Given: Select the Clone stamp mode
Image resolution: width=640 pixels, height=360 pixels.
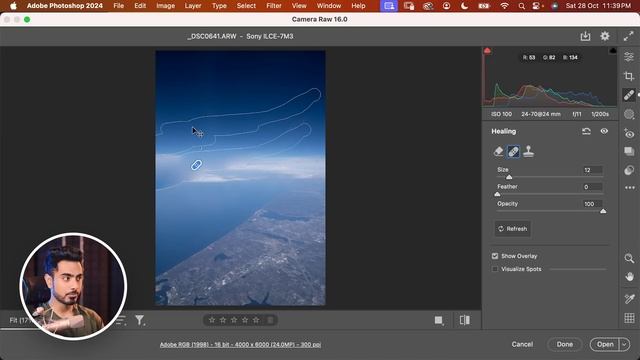Looking at the screenshot, I should (529, 151).
